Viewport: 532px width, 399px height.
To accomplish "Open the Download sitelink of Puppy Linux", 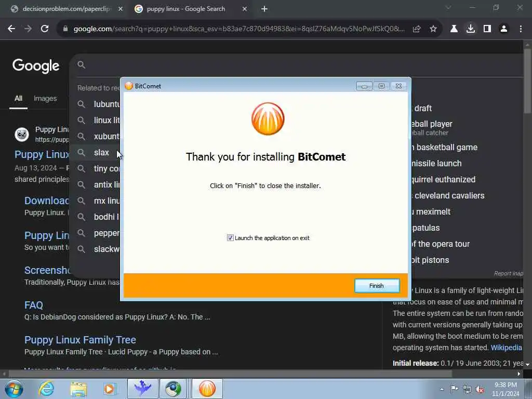I will pyautogui.click(x=46, y=201).
